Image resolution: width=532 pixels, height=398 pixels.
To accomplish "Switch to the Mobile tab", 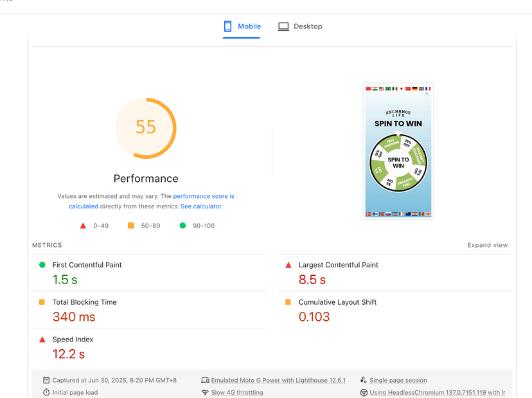I will (x=242, y=26).
